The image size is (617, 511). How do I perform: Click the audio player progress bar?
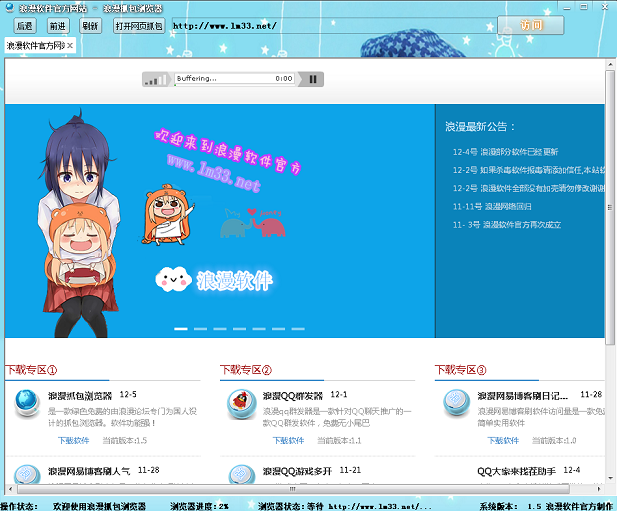[x=234, y=79]
